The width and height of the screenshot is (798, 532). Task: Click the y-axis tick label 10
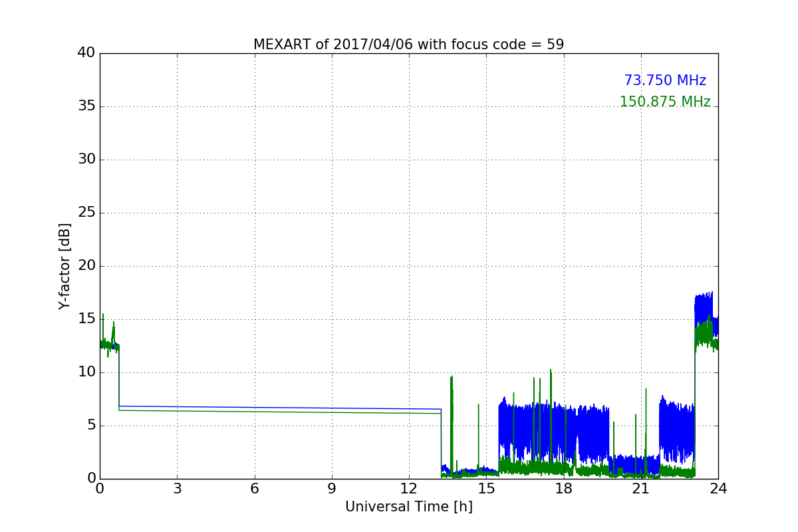pos(86,372)
